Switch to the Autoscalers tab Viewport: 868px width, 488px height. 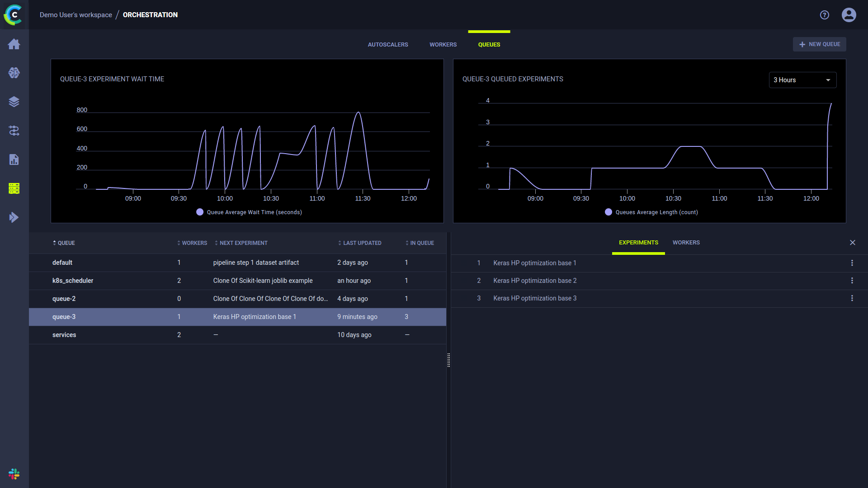click(x=387, y=45)
